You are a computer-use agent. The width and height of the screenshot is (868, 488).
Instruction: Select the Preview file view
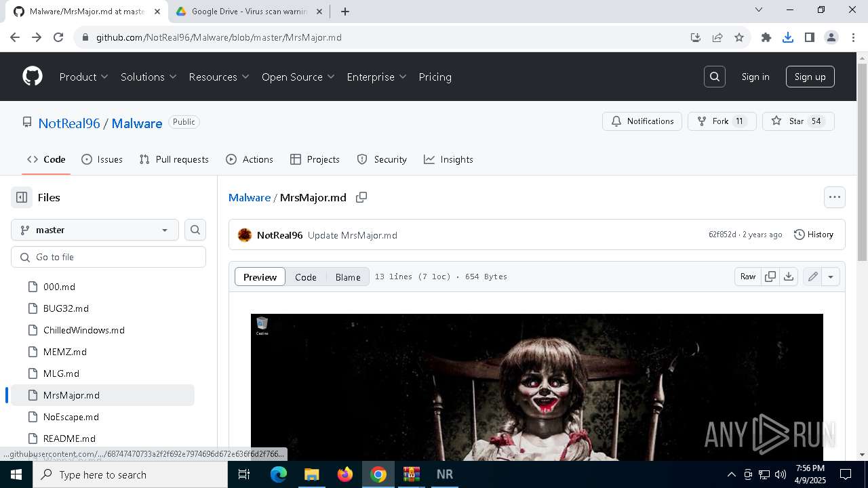pos(260,277)
